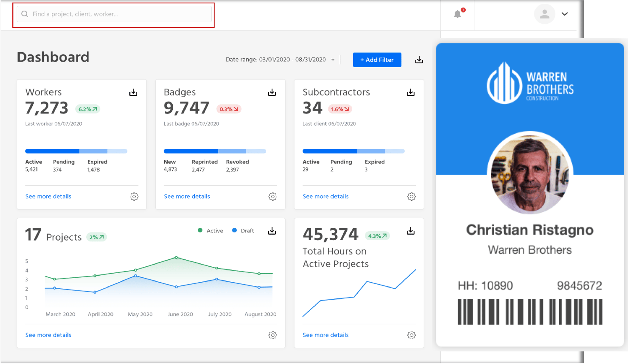
Task: Click the user avatar icon
Action: tap(544, 14)
